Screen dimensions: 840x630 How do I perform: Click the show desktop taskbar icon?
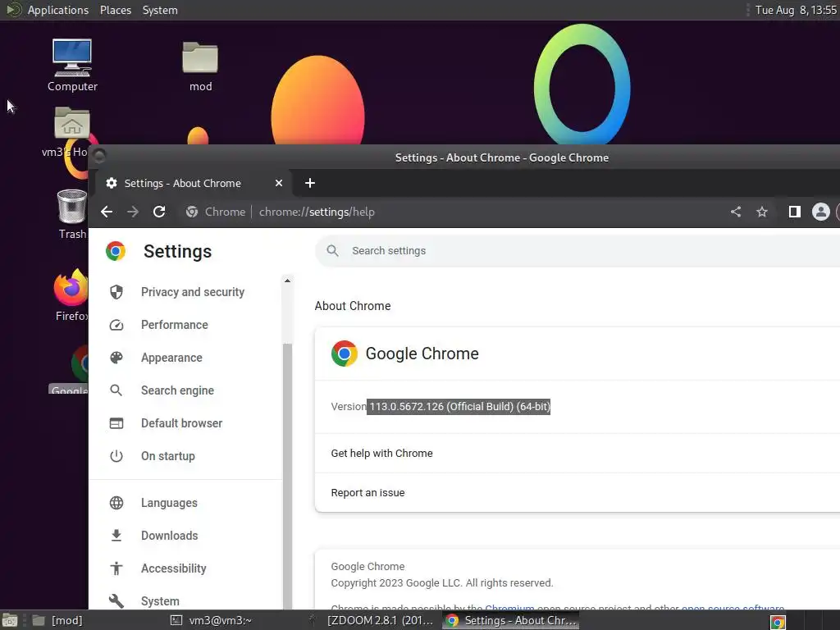[x=10, y=620]
